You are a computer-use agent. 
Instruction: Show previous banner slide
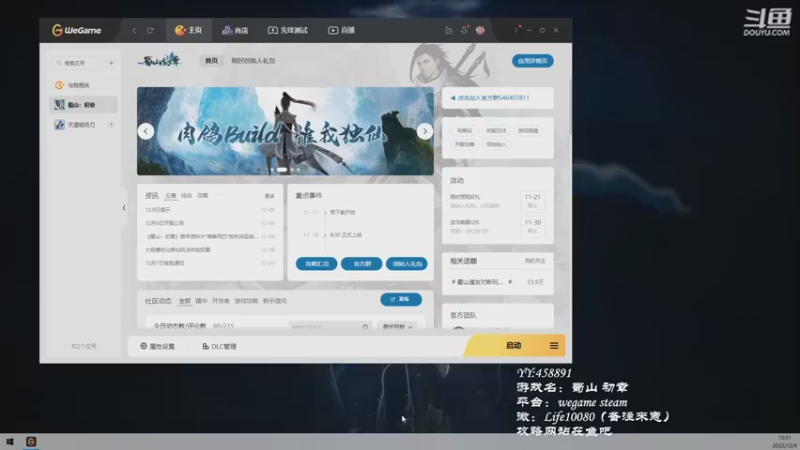point(146,131)
